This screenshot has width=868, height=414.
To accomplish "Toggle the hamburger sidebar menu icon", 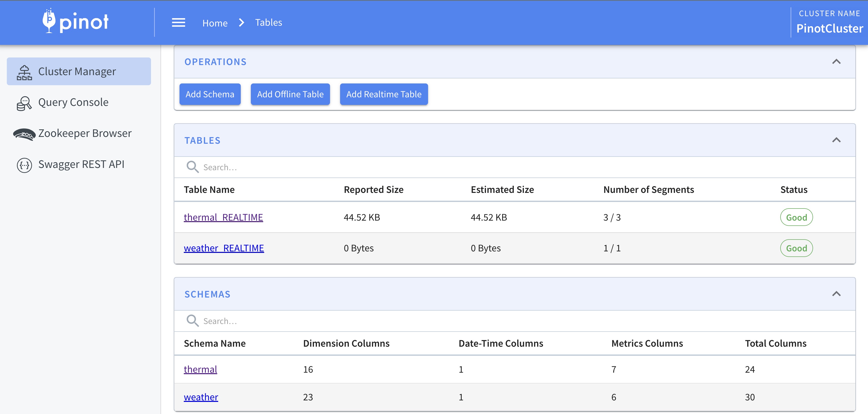I will [178, 23].
